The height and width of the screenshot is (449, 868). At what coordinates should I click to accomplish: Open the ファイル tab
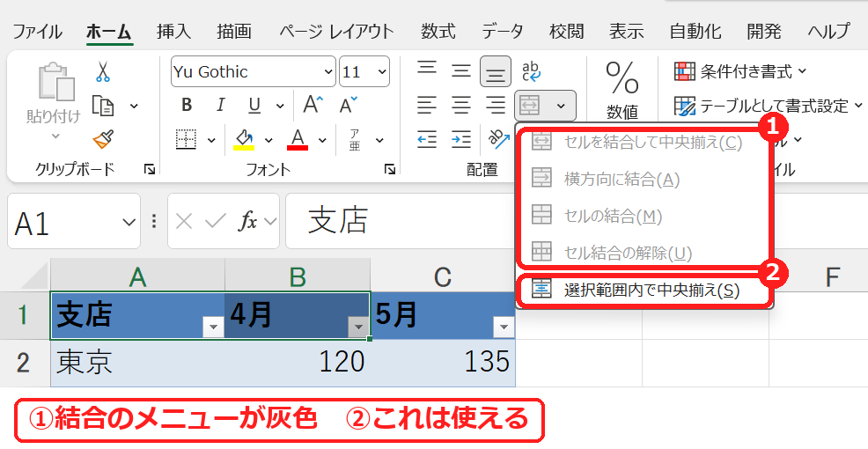(x=37, y=32)
